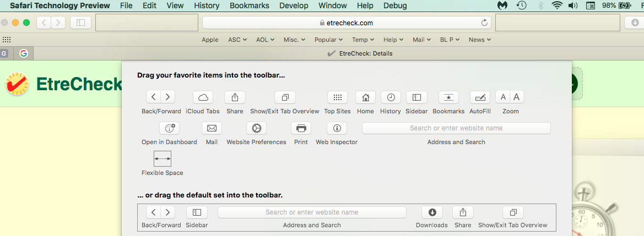The height and width of the screenshot is (236, 644).
Task: Reload the etrecheck.com page
Action: 484,23
